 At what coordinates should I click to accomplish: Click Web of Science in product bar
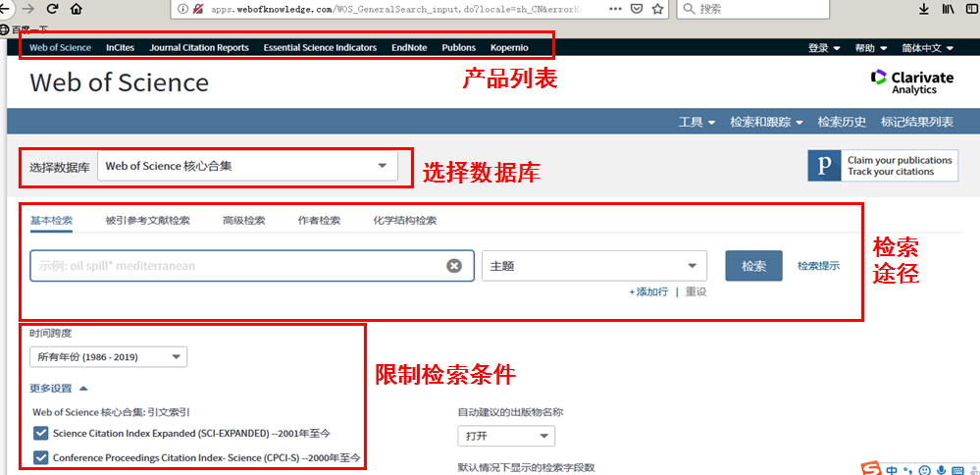click(x=60, y=47)
